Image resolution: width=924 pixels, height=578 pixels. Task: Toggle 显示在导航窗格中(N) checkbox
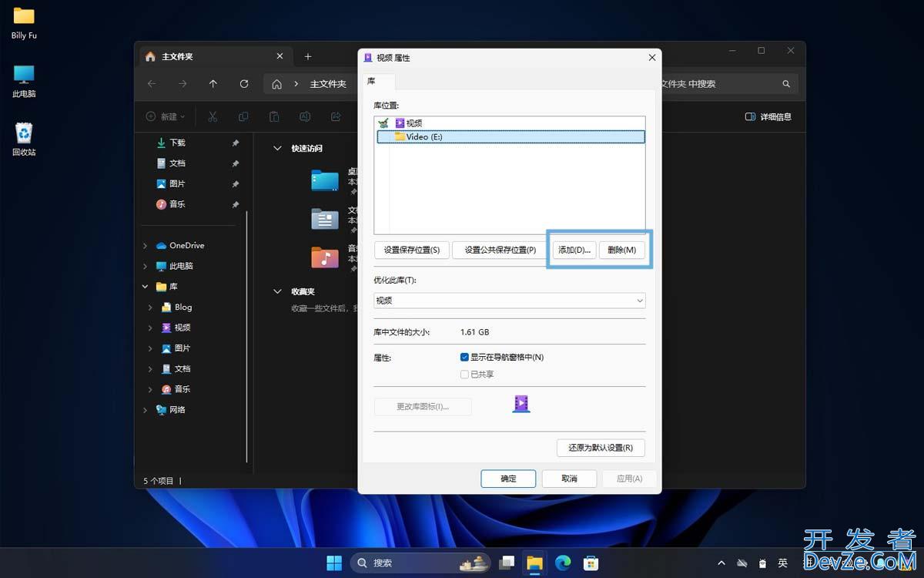[x=464, y=358]
